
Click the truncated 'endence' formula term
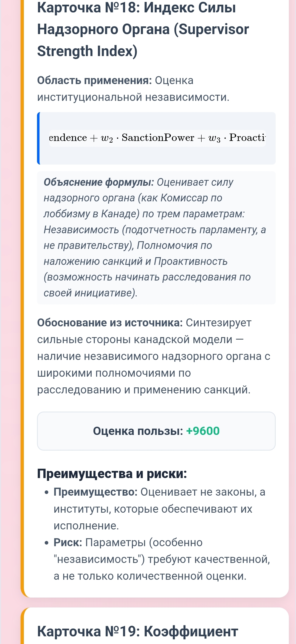68,138
